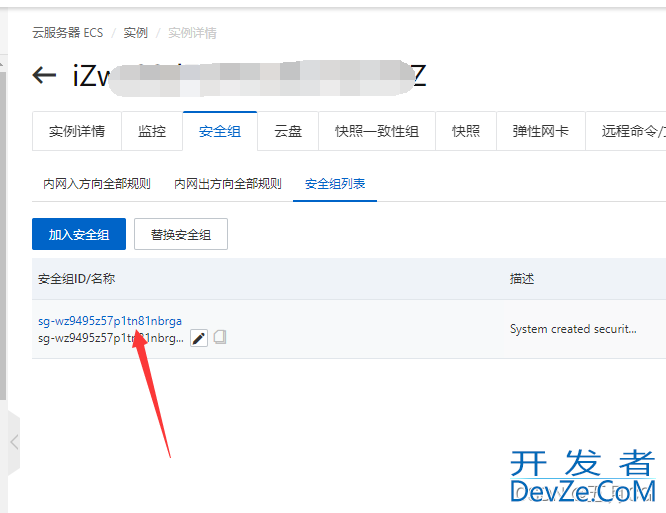
Task: Edit the security group name with the pencil icon
Action: tap(199, 338)
